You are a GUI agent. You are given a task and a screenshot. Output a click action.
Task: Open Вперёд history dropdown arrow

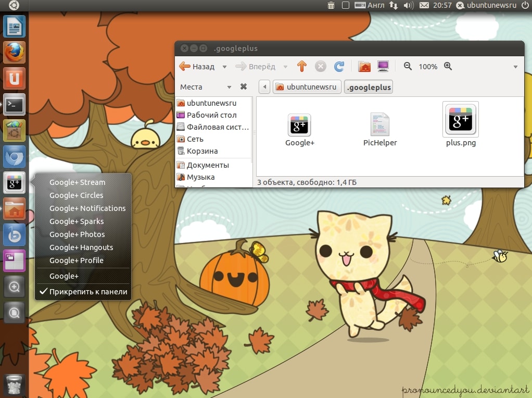point(285,67)
